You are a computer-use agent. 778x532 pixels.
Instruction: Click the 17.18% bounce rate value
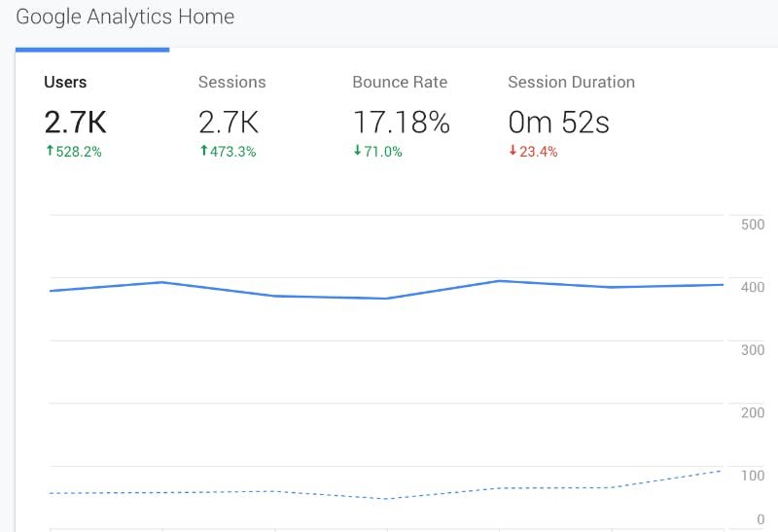[x=402, y=123]
